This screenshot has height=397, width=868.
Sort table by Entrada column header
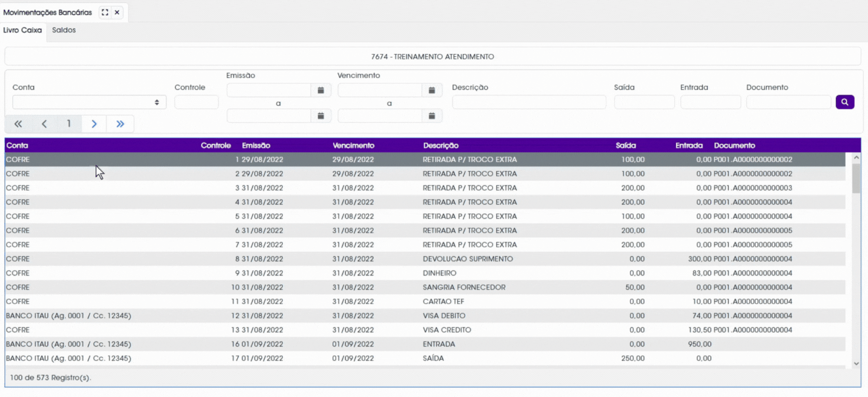click(689, 146)
